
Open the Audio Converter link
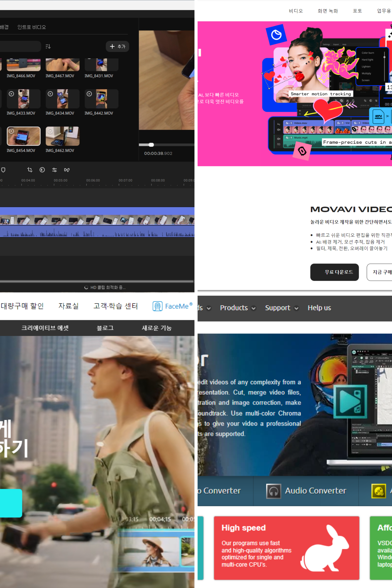coord(316,491)
